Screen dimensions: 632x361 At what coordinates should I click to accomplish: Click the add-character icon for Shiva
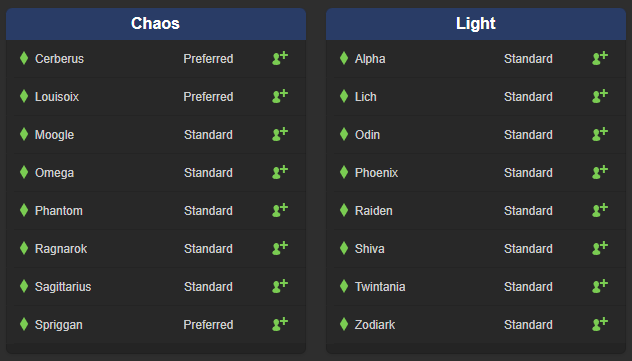pos(600,248)
